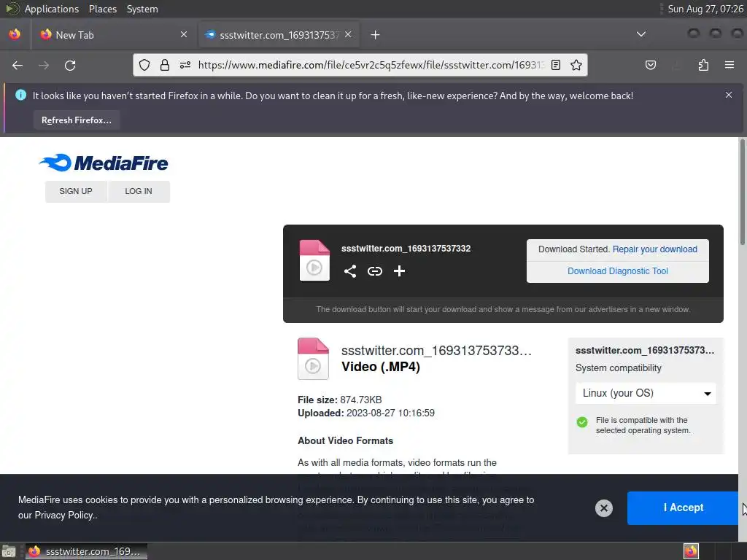This screenshot has width=747, height=560.
Task: Open the Applications menu
Action: pyautogui.click(x=52, y=9)
